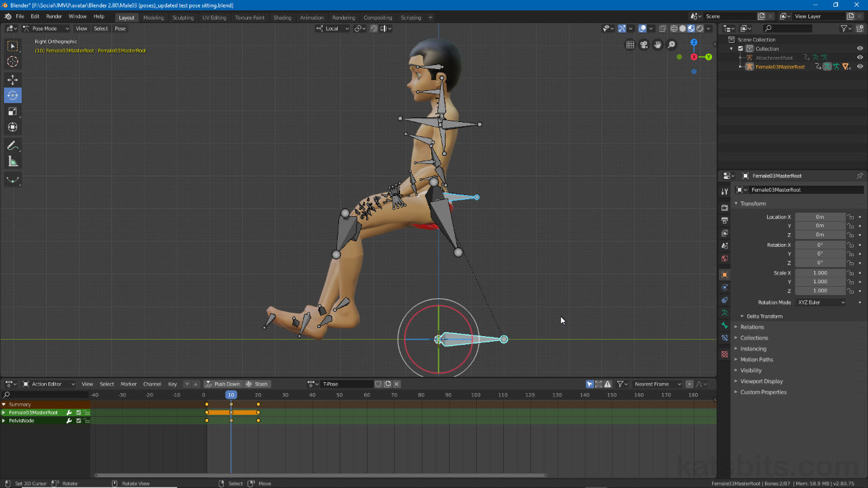The width and height of the screenshot is (868, 488).
Task: Open the Modifiers wrench properties tab
Action: point(724,192)
